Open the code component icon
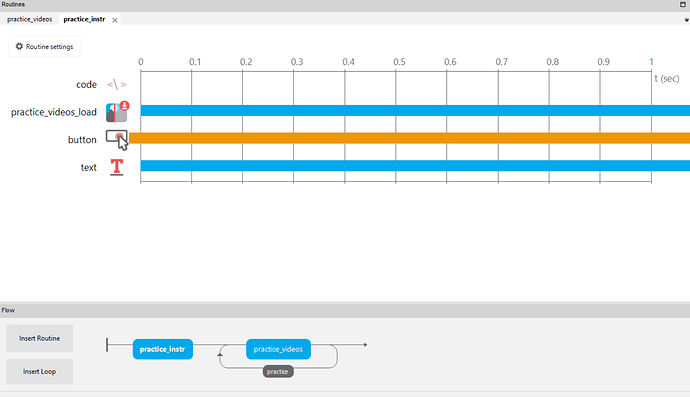The height and width of the screenshot is (397, 690). coord(116,84)
